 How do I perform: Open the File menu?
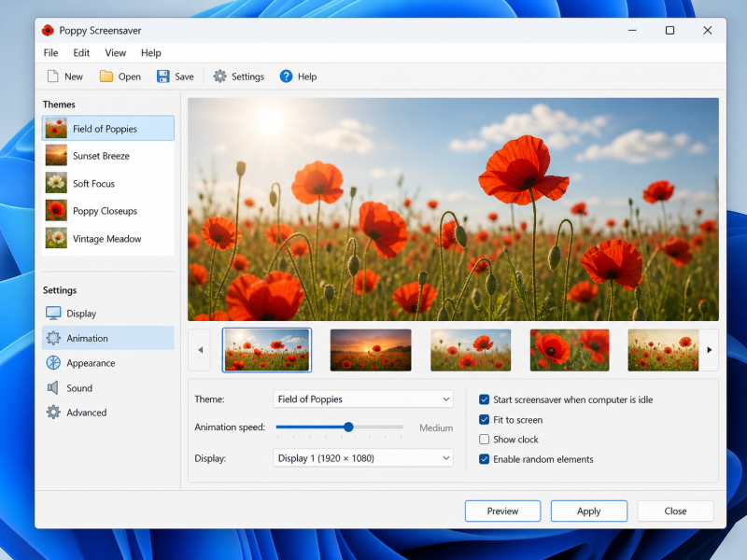click(x=50, y=53)
